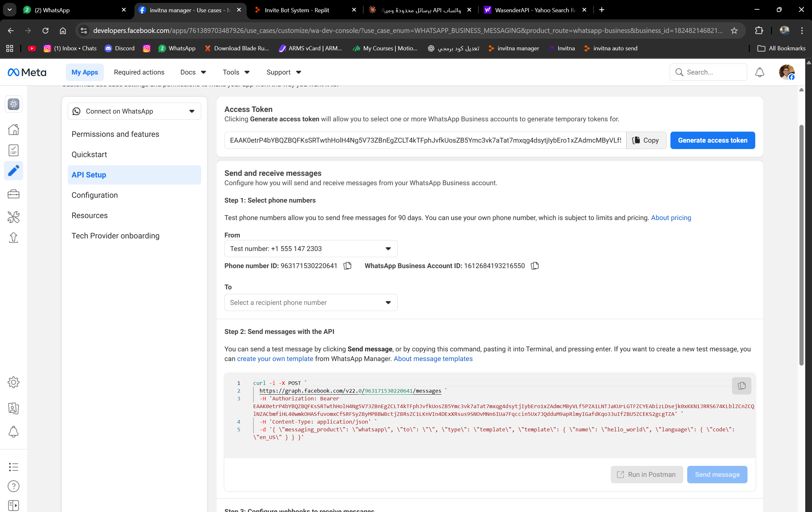812x512 pixels.
Task: Switch to the Invite Bot System Replit tab
Action: point(297,10)
